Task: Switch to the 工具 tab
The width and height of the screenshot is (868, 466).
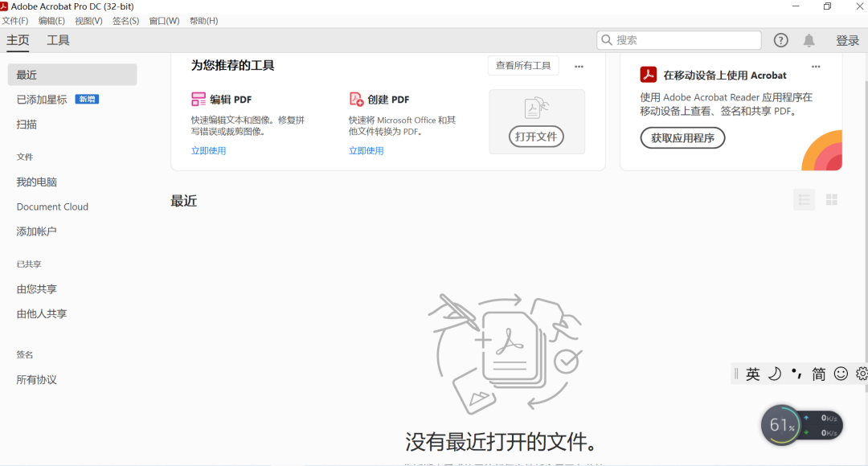Action: point(58,40)
